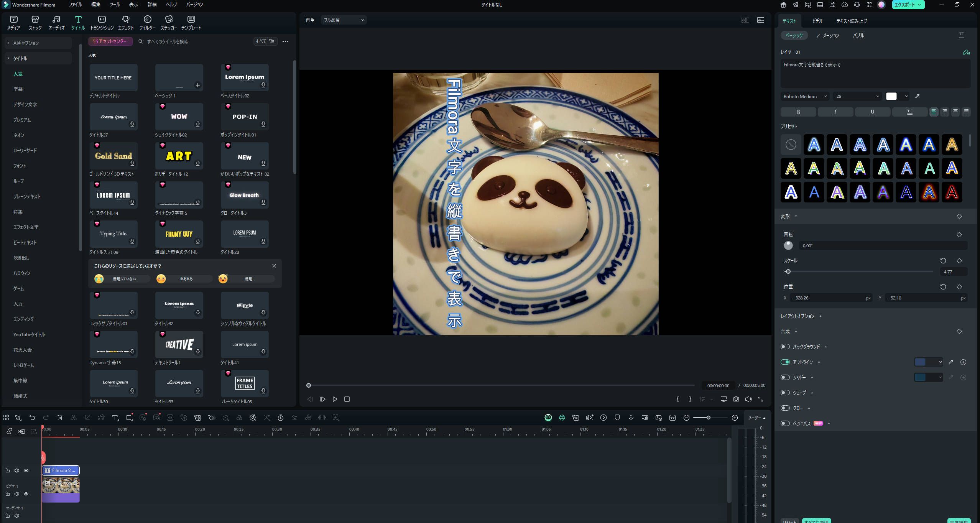Click the アセットセンター button

pos(110,41)
